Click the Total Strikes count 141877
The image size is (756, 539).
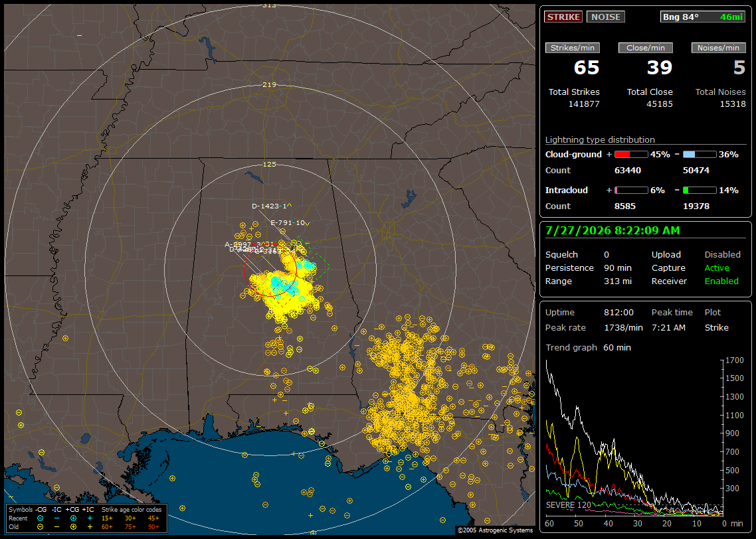[x=584, y=104]
